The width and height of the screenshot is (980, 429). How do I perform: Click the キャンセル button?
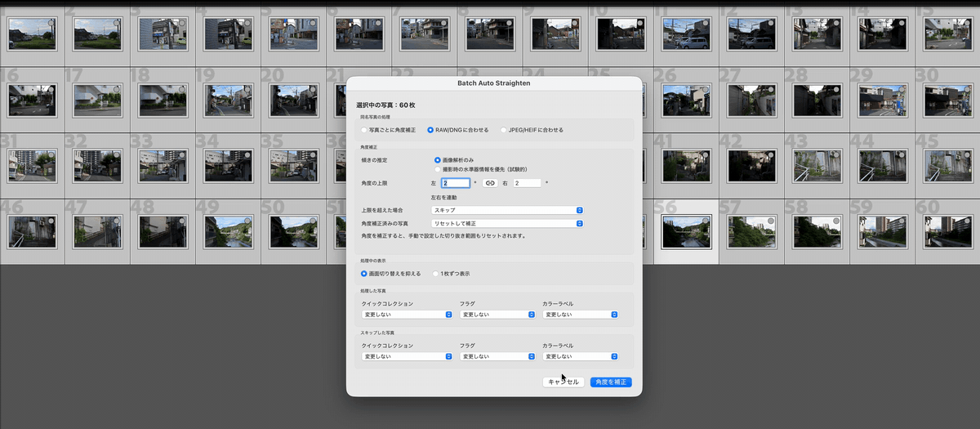coord(563,382)
